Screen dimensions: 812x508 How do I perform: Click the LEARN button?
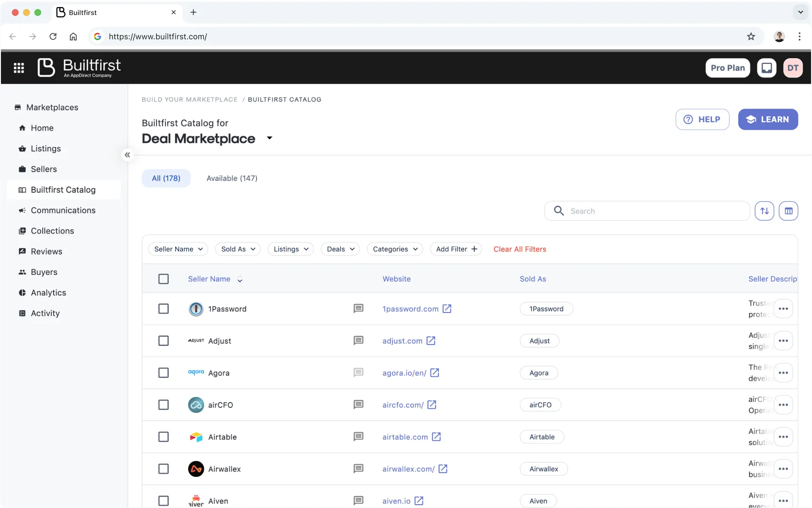pyautogui.click(x=768, y=119)
